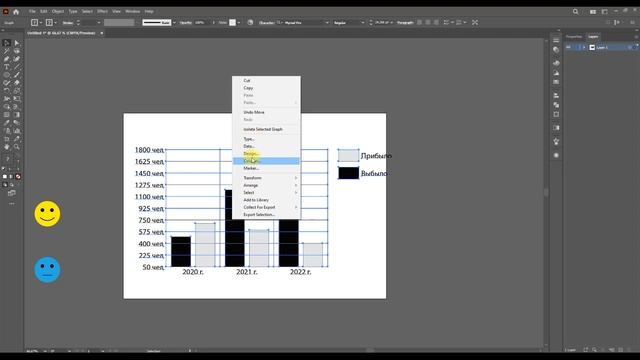Select the Gradient tool
The height and width of the screenshot is (360, 640).
click(x=17, y=115)
